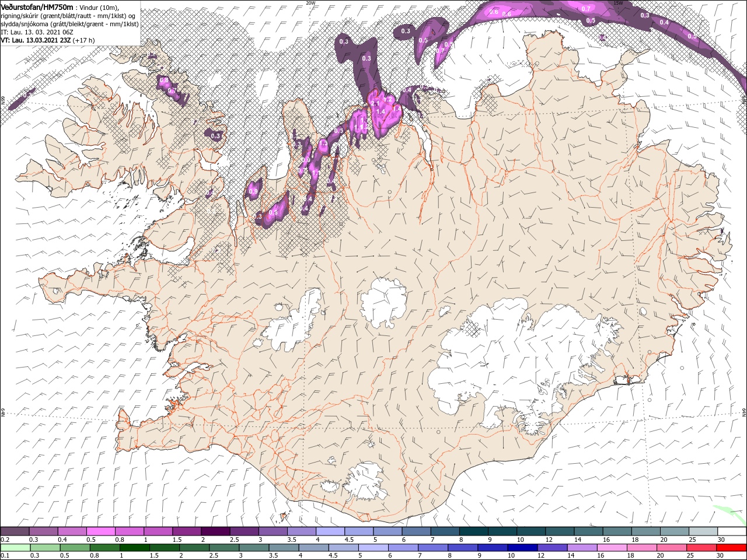Click the light pink 16 rain legend swatch

(x=612, y=548)
